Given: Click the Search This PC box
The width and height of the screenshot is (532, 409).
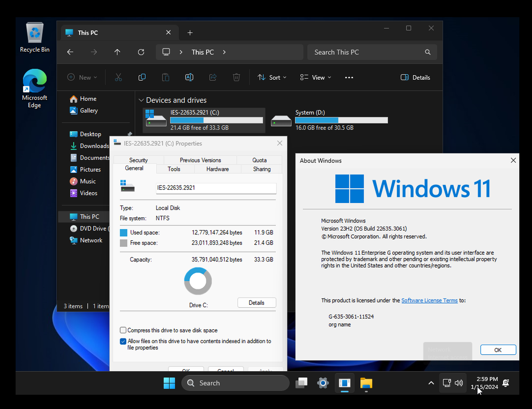Looking at the screenshot, I should tap(372, 52).
